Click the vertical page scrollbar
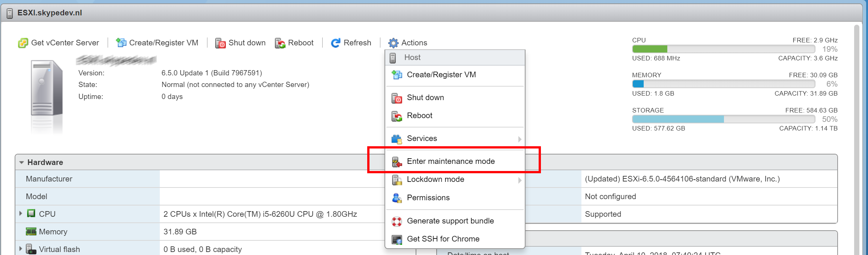868x255 pixels. 856,139
